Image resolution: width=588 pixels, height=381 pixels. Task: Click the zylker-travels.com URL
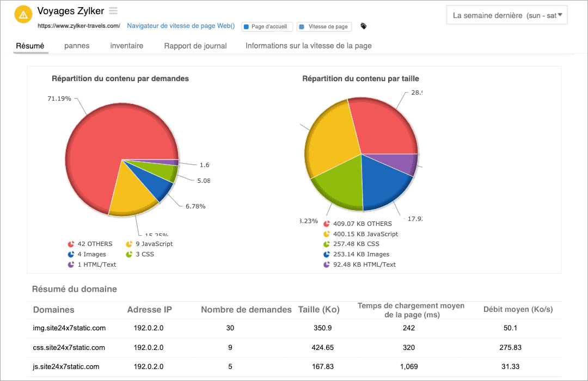(x=78, y=25)
